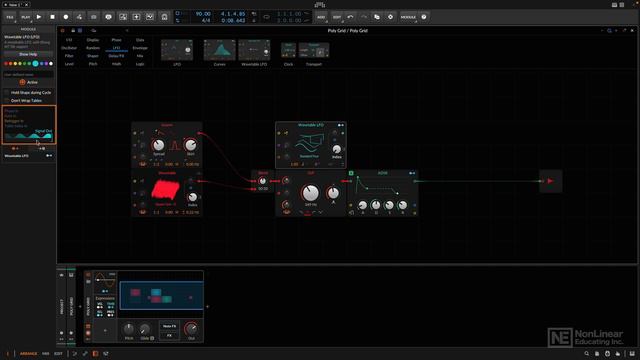
Task: Open the ADD menu
Action: (x=321, y=17)
